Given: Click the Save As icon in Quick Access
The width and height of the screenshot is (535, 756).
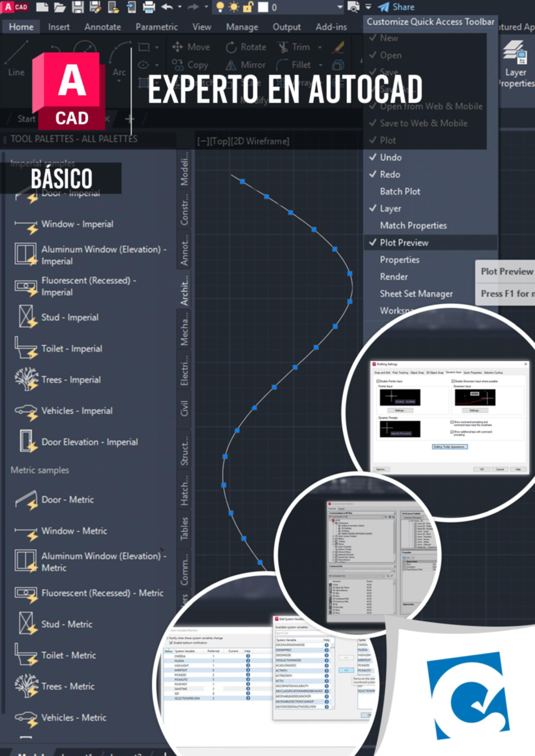Looking at the screenshot, I should [95, 7].
